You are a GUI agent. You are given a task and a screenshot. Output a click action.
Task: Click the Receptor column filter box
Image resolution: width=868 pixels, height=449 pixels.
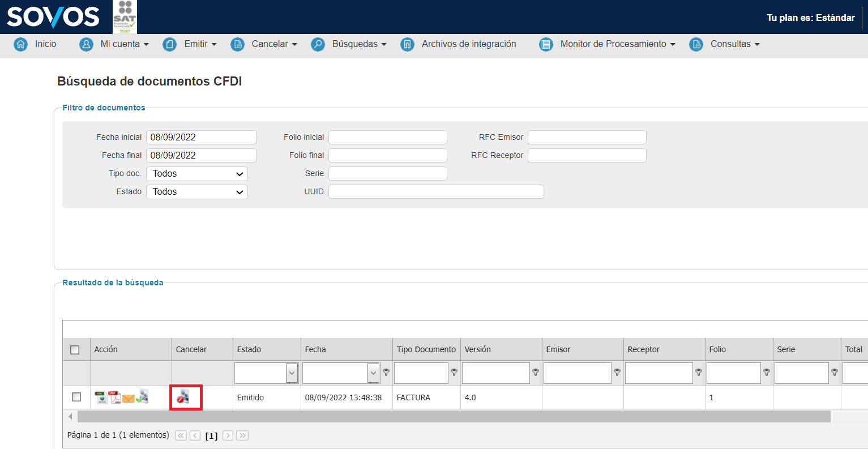659,373
